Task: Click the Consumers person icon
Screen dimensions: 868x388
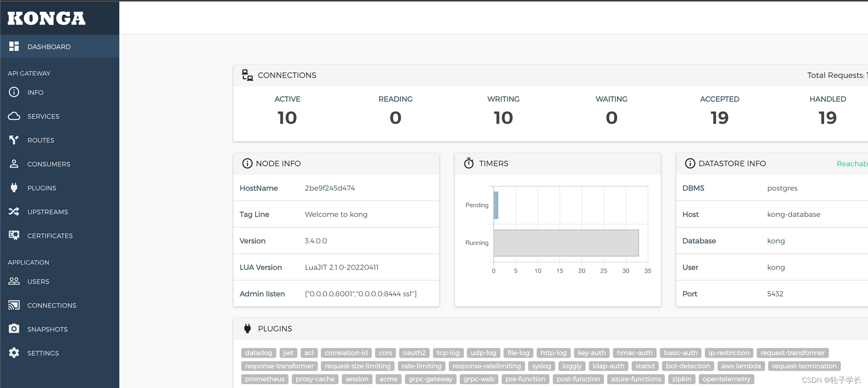Action: coord(14,164)
